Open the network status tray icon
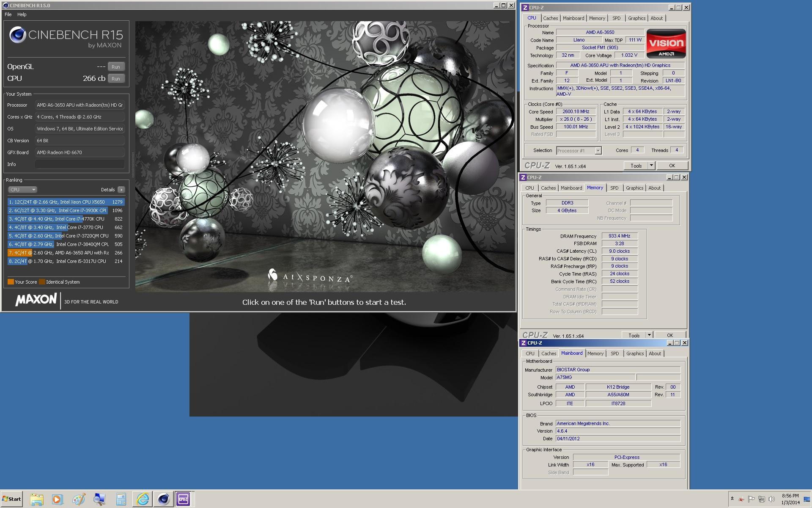Screen dimensions: 812x508 click(762, 499)
